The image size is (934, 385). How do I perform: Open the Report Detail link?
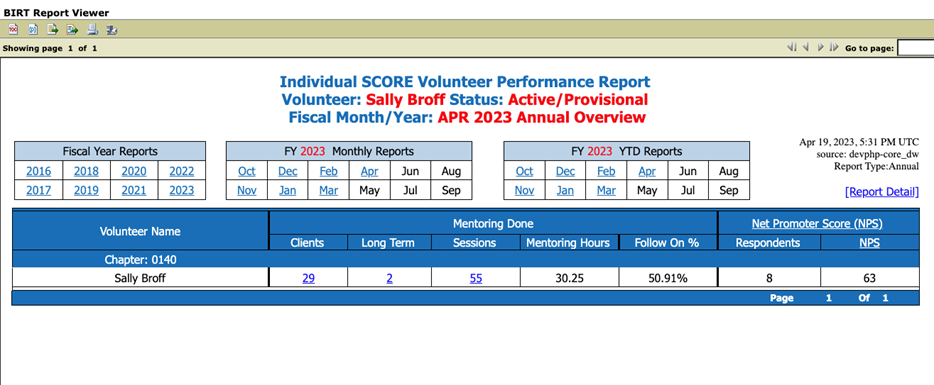click(882, 192)
